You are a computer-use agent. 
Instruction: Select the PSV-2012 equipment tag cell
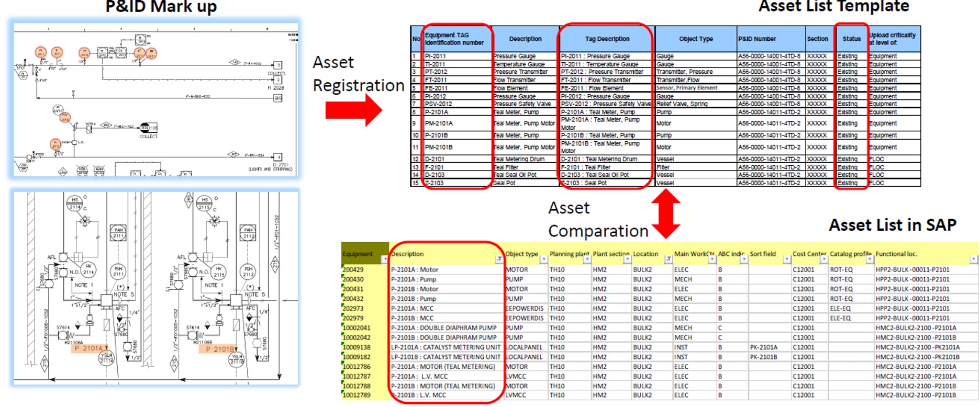[x=457, y=104]
